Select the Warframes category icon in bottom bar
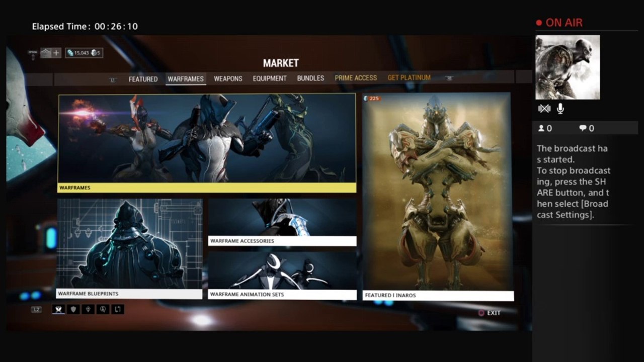 tap(59, 309)
